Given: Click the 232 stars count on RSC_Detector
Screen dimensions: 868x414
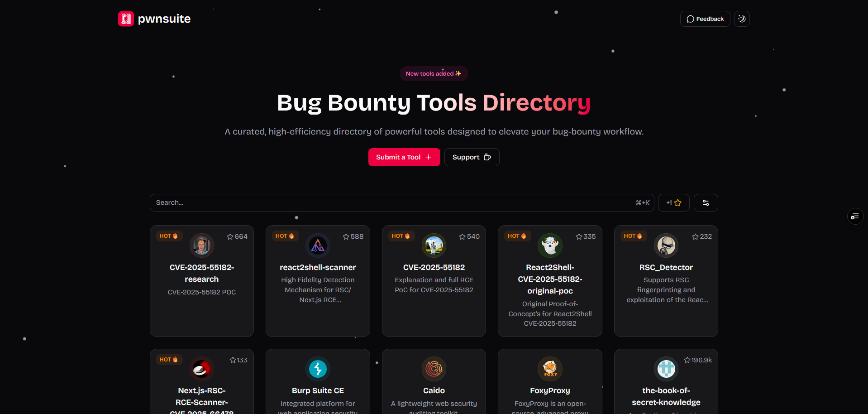Looking at the screenshot, I should [702, 236].
